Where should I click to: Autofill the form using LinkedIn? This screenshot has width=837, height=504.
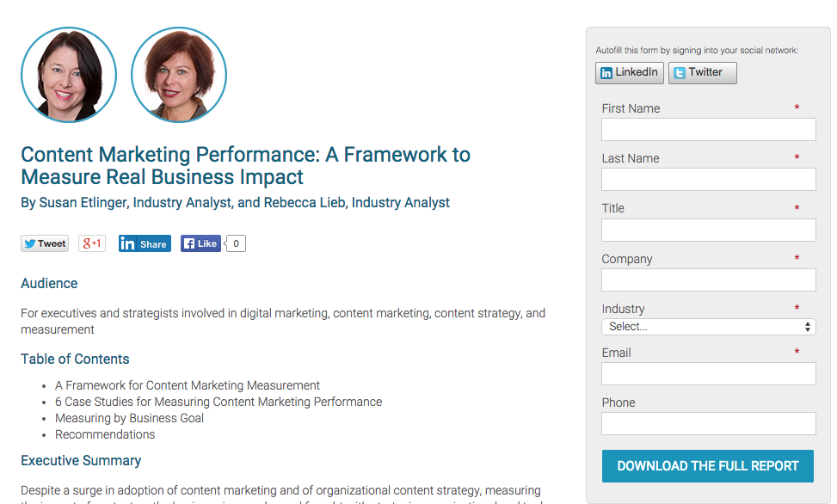coord(630,72)
